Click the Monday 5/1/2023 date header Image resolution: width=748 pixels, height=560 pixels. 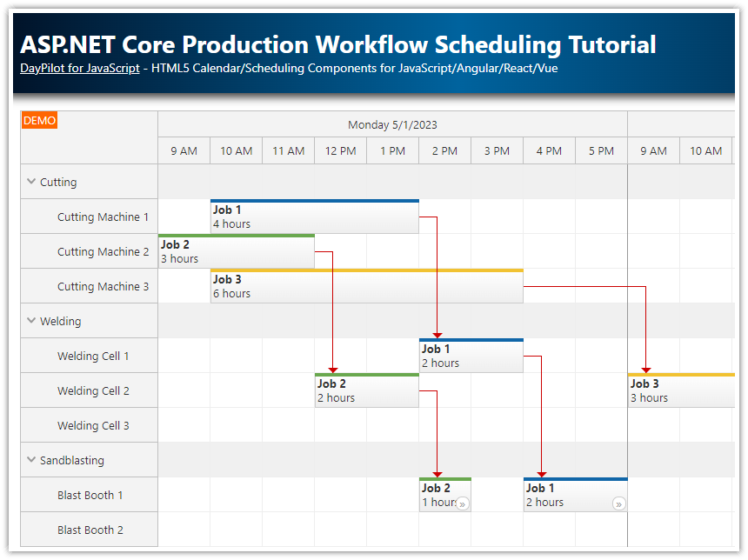(392, 124)
